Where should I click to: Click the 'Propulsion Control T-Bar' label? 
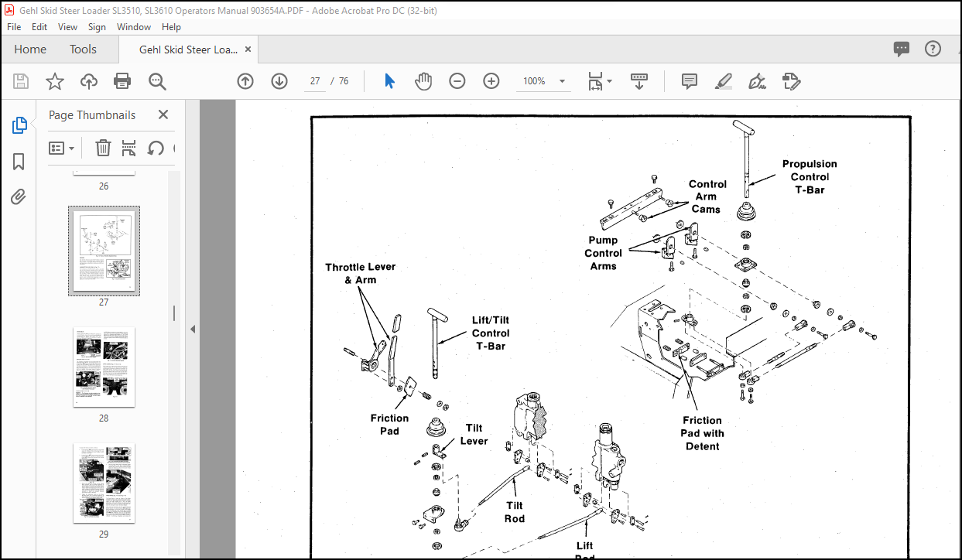[x=809, y=176]
